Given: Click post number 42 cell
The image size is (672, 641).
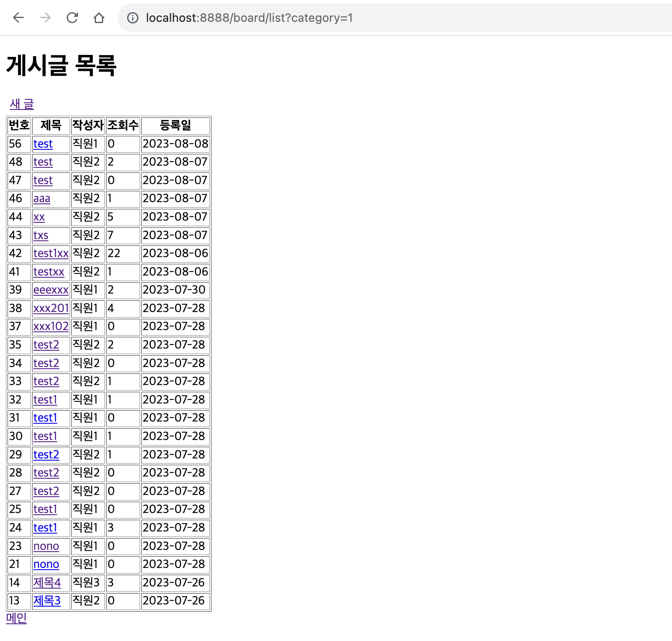Looking at the screenshot, I should [19, 253].
